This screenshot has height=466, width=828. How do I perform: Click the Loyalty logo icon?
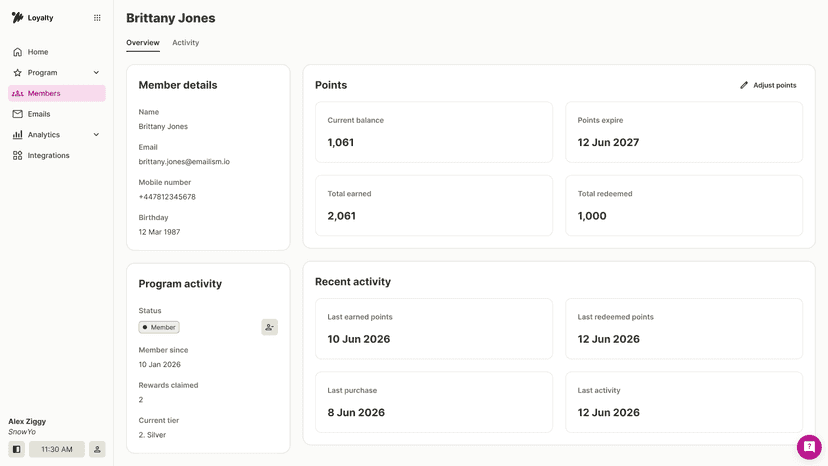coord(17,17)
